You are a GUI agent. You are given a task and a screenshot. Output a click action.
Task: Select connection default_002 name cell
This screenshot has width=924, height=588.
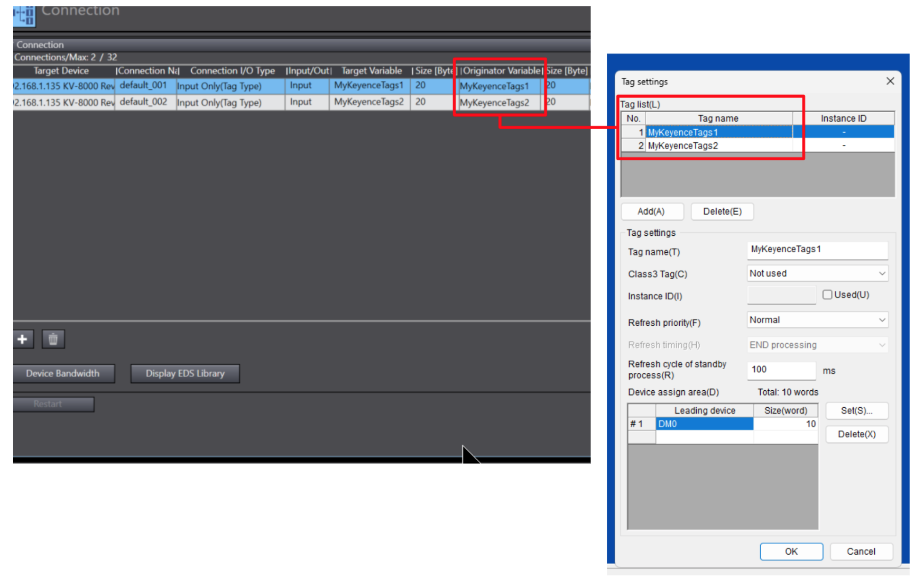145,102
